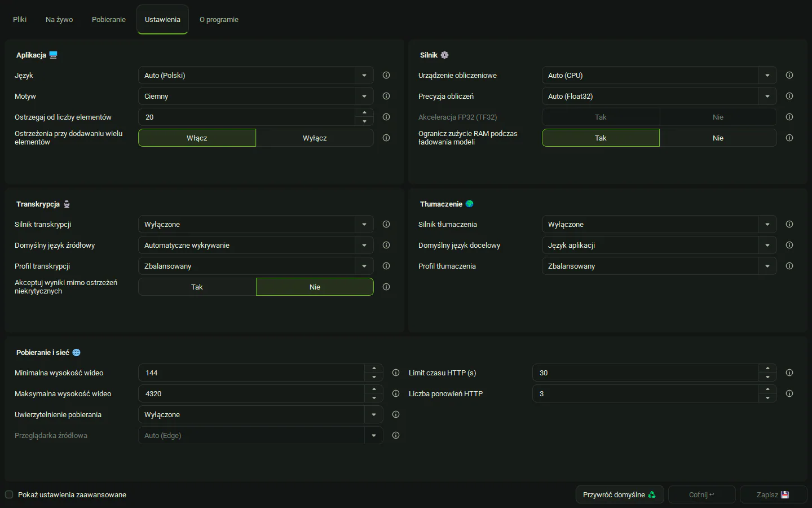Click the info icon next to Język
The image size is (812, 508).
pyautogui.click(x=386, y=75)
